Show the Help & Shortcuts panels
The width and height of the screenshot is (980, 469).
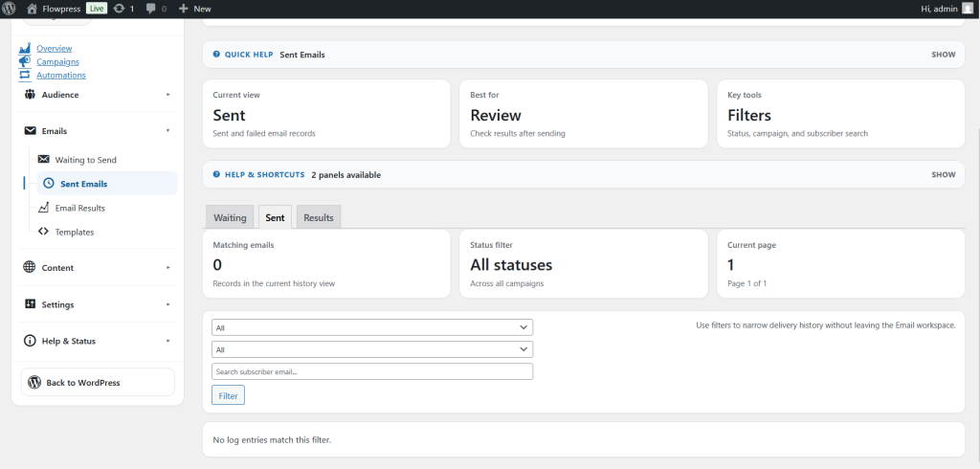click(x=943, y=174)
